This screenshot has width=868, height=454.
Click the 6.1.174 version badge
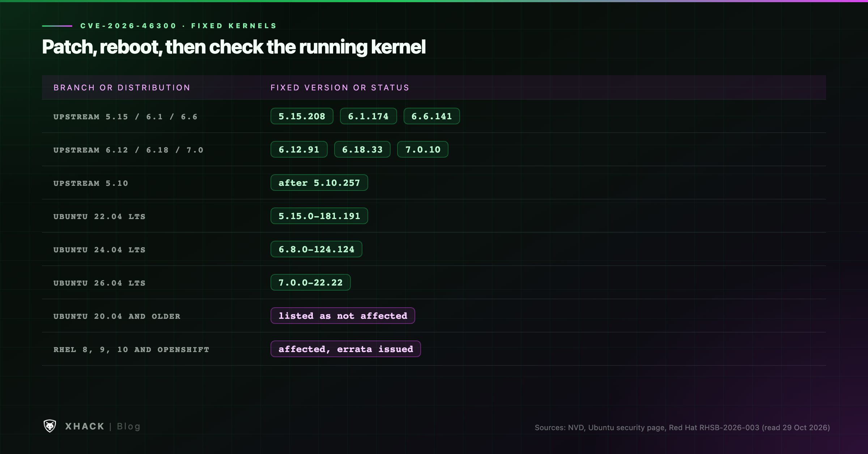pos(369,116)
